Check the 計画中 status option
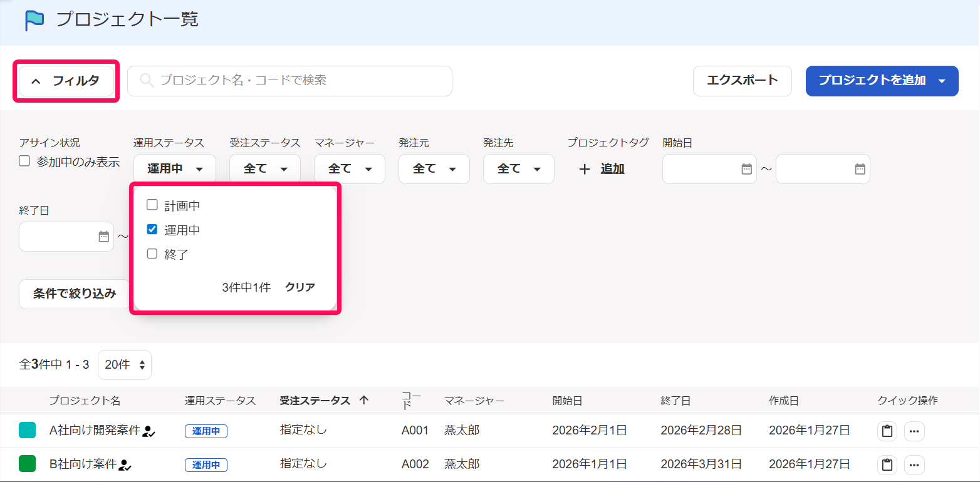Viewport: 980px width, 482px height. coord(152,205)
